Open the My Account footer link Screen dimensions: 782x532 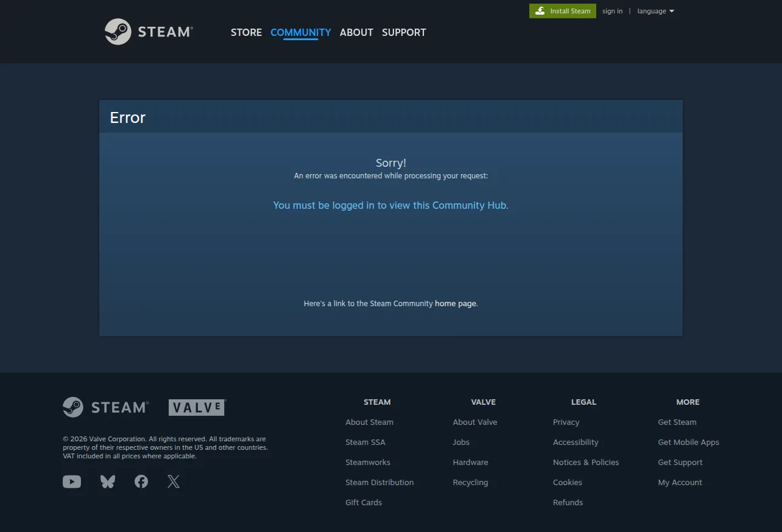680,482
